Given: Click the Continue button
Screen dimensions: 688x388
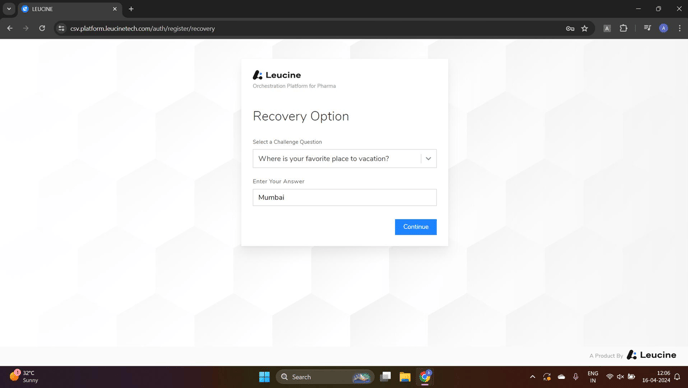Looking at the screenshot, I should click(x=416, y=227).
